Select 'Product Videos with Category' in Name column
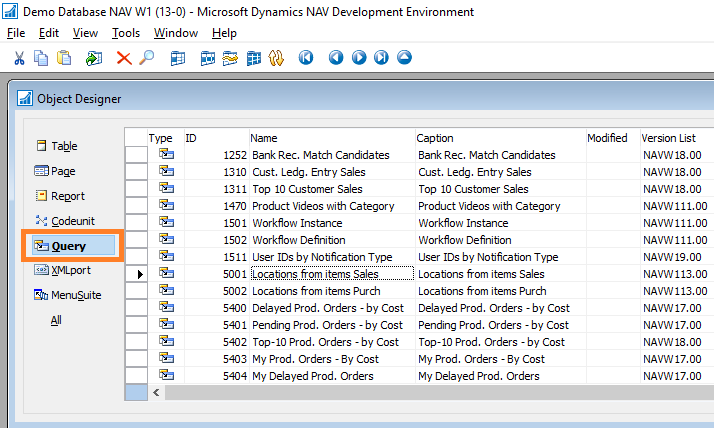Screen dimensions: 714x428 (323, 206)
